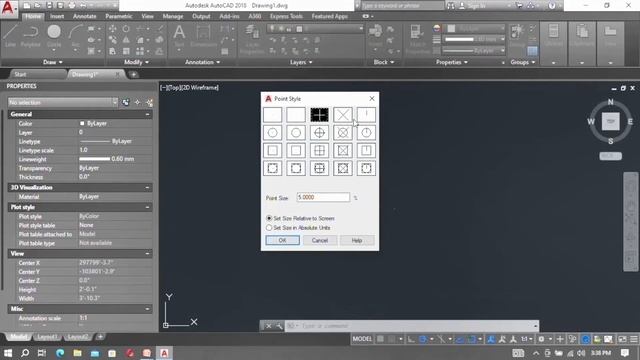640x360 pixels.
Task: Open the customization menu in status bar
Action: pos(633,339)
